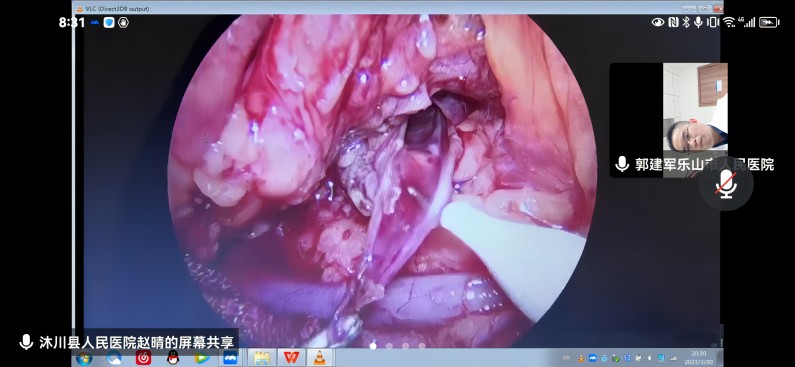Tap the Wi-Fi icon in phone status bar

click(729, 22)
